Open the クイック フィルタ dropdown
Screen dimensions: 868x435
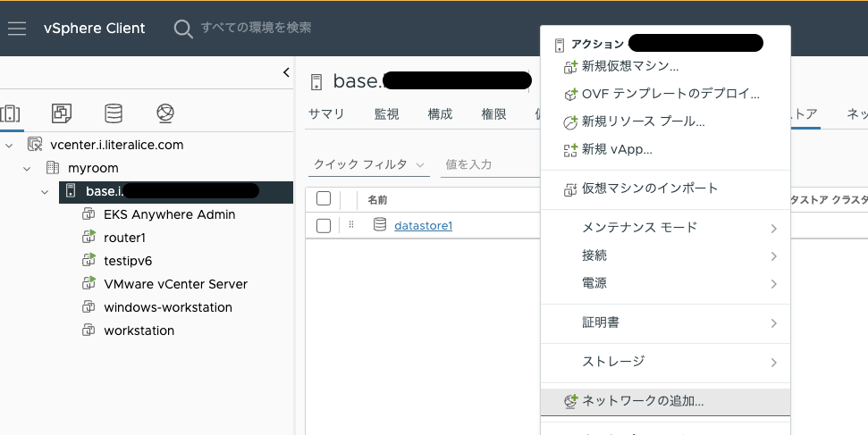pos(368,165)
